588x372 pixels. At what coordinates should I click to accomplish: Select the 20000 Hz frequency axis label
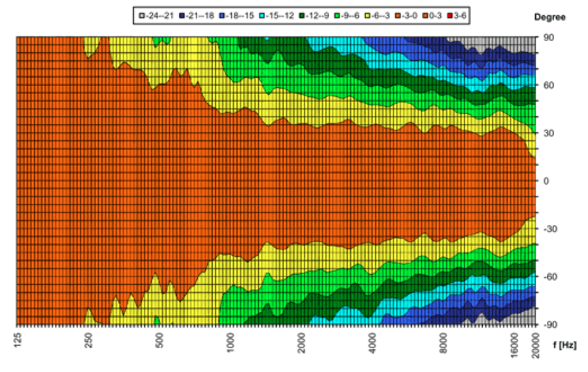[534, 344]
